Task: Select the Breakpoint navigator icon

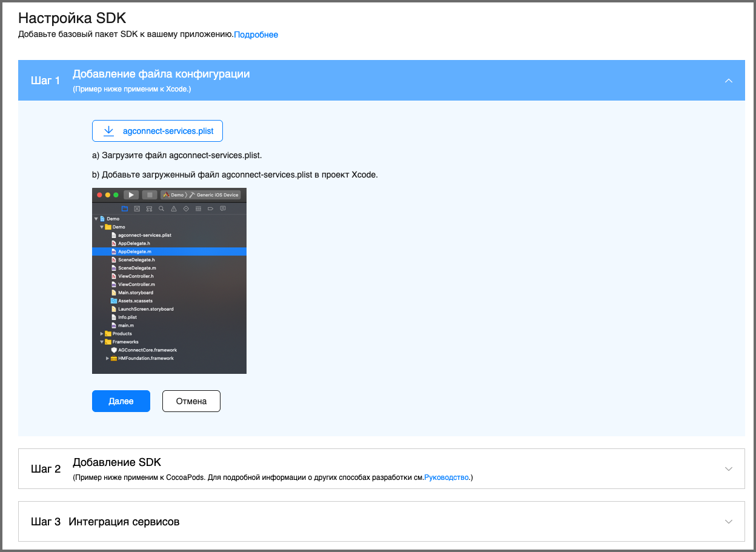Action: [211, 208]
